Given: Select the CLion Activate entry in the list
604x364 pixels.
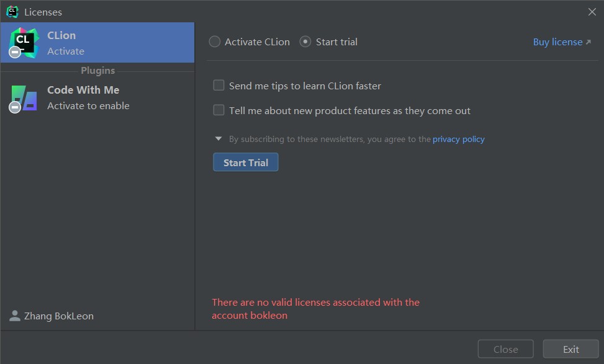Looking at the screenshot, I should [97, 42].
